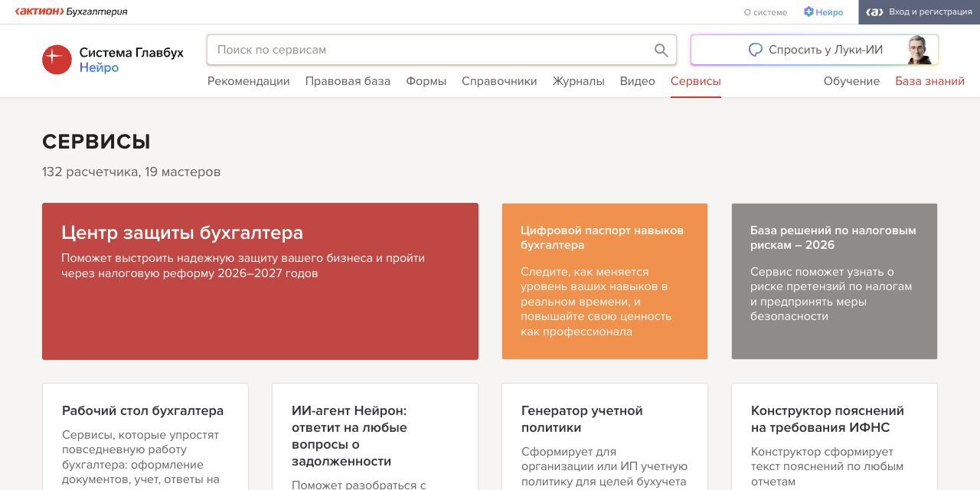Screen dimensions: 980x490
Task: Open the Генератор учетной политики card
Action: 605,436
